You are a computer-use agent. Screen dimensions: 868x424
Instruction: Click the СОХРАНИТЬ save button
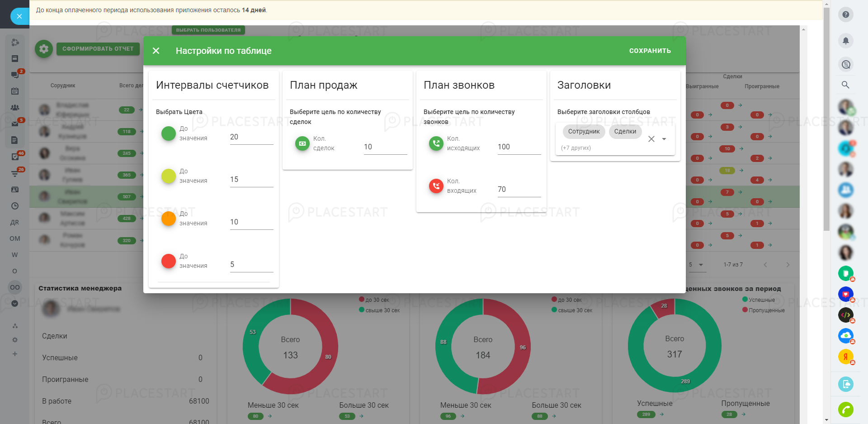(x=650, y=51)
